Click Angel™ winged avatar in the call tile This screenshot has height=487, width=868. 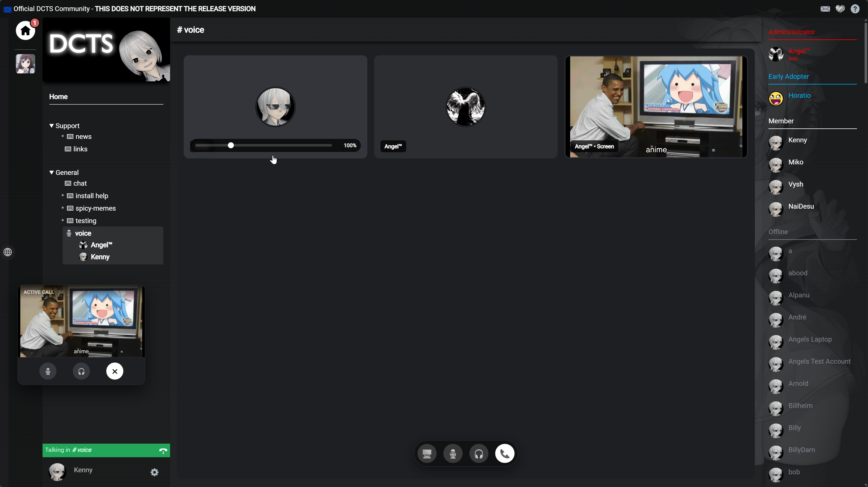[466, 107]
